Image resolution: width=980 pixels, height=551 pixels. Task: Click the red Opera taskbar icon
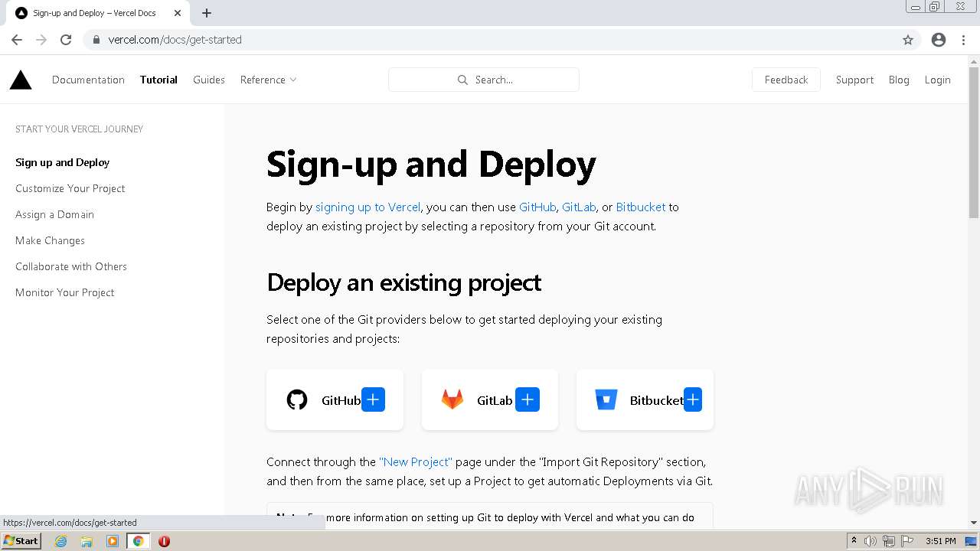tap(164, 541)
